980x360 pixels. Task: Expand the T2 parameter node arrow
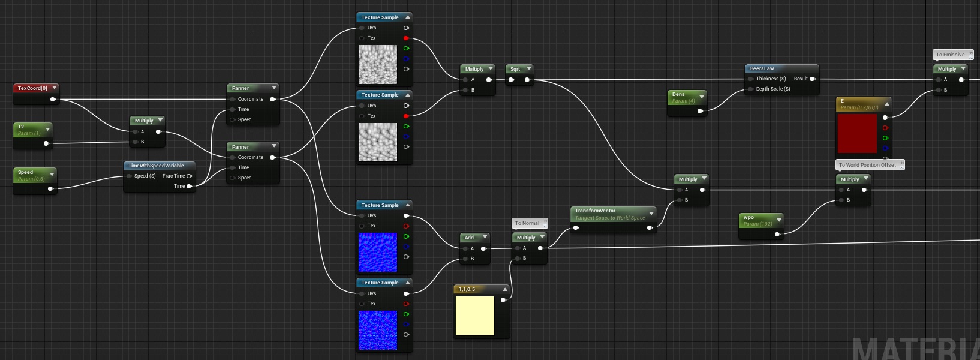click(x=48, y=129)
